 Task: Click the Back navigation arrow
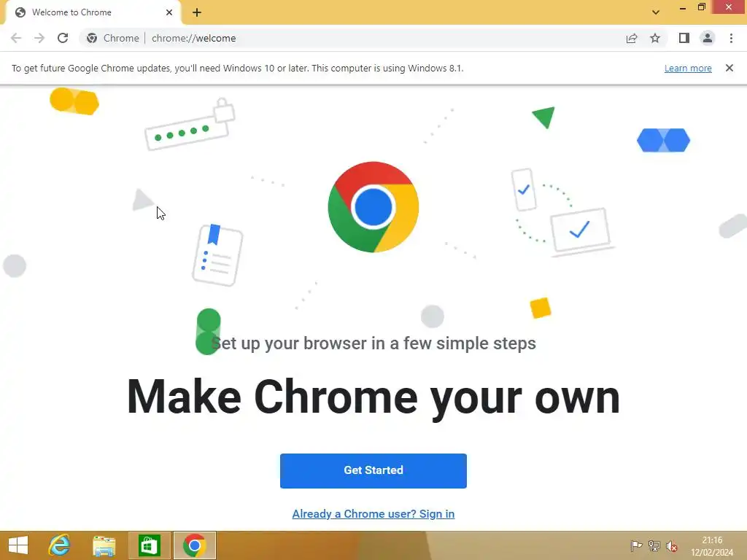point(16,38)
